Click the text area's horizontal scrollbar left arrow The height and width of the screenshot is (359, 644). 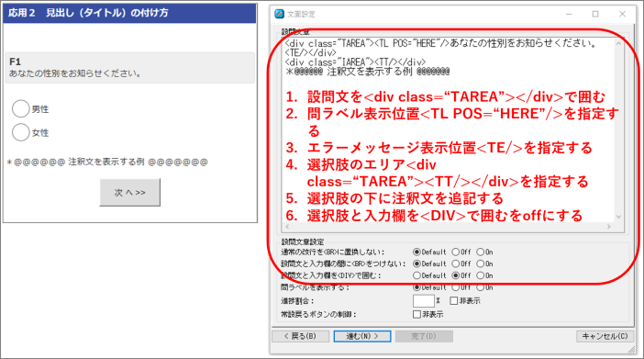point(287,227)
